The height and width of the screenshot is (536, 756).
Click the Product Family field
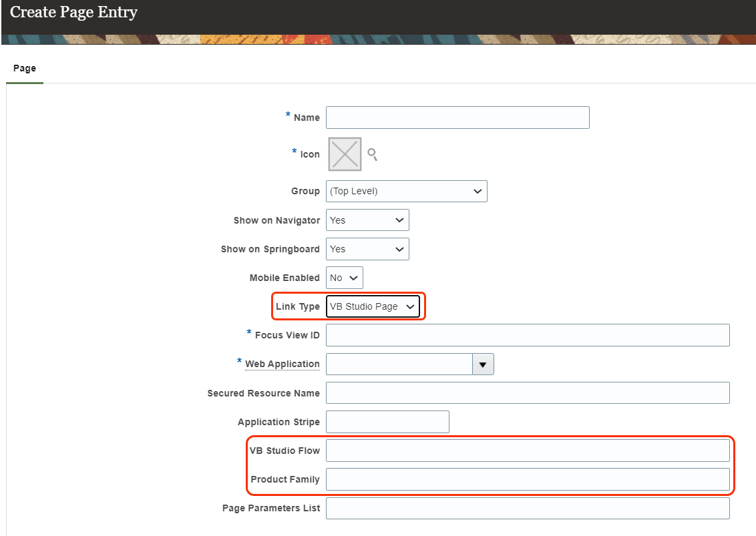[528, 479]
